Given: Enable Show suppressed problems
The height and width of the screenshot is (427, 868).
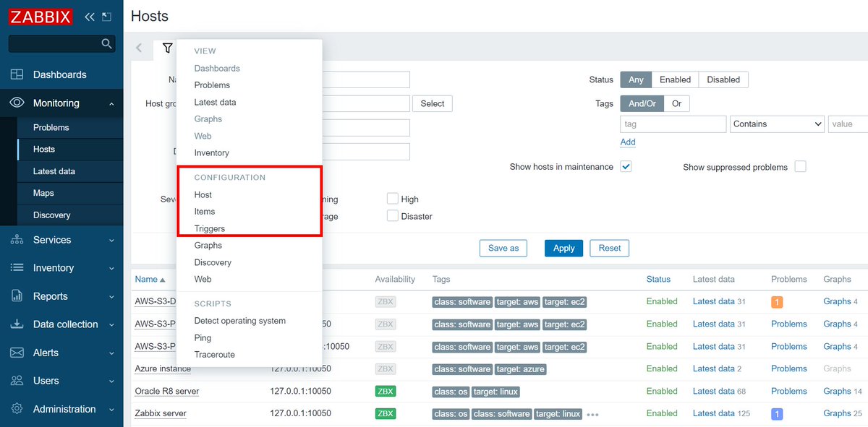Looking at the screenshot, I should (801, 166).
